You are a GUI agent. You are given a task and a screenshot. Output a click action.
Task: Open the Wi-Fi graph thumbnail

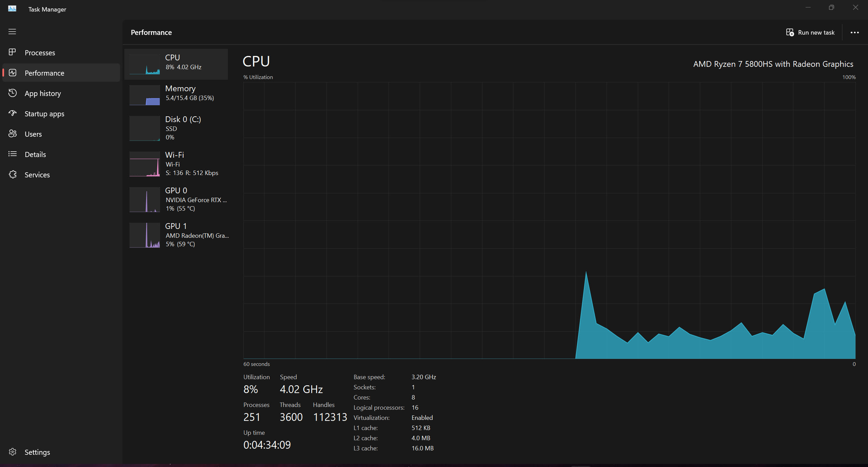coord(145,164)
